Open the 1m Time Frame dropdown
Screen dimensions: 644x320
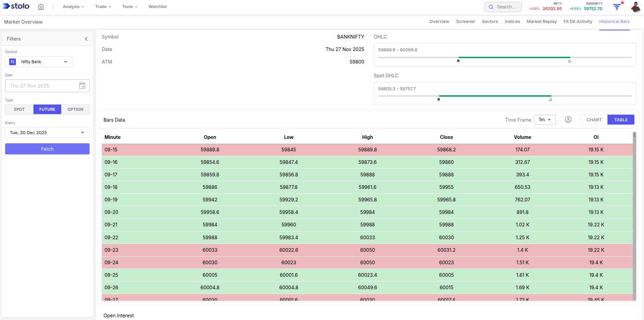[x=545, y=120]
